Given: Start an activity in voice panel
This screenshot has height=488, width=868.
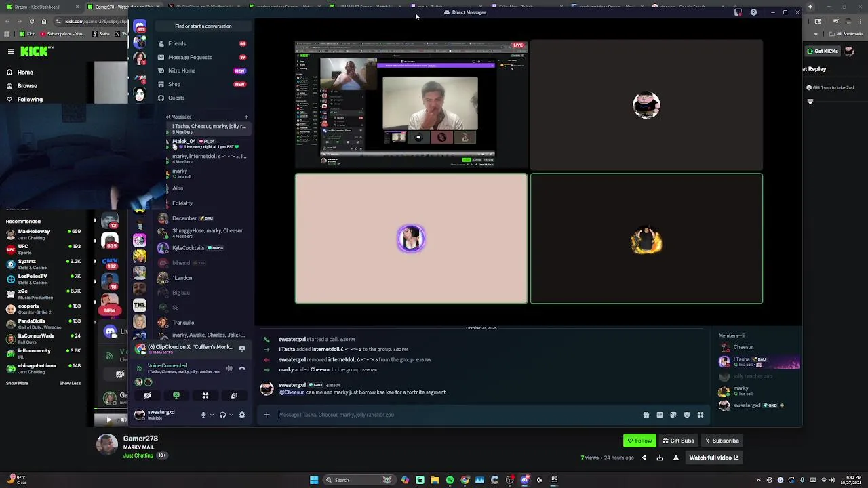Looking at the screenshot, I should 205,395.
